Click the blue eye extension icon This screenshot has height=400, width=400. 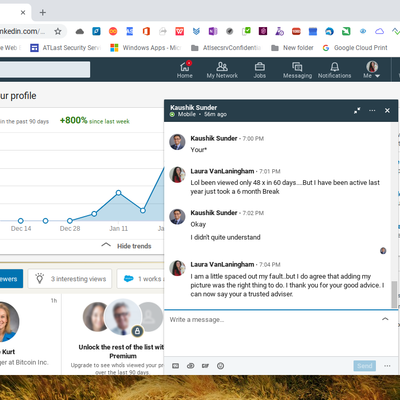click(363, 31)
